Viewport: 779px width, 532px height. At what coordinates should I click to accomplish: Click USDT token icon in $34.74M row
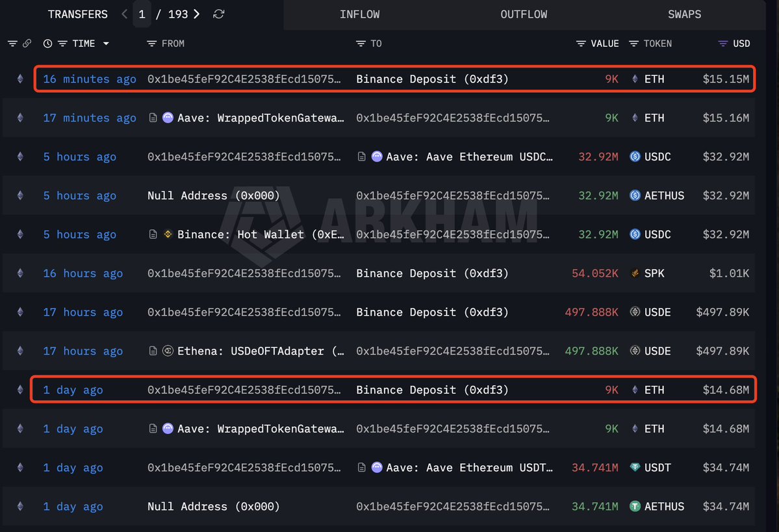click(635, 468)
